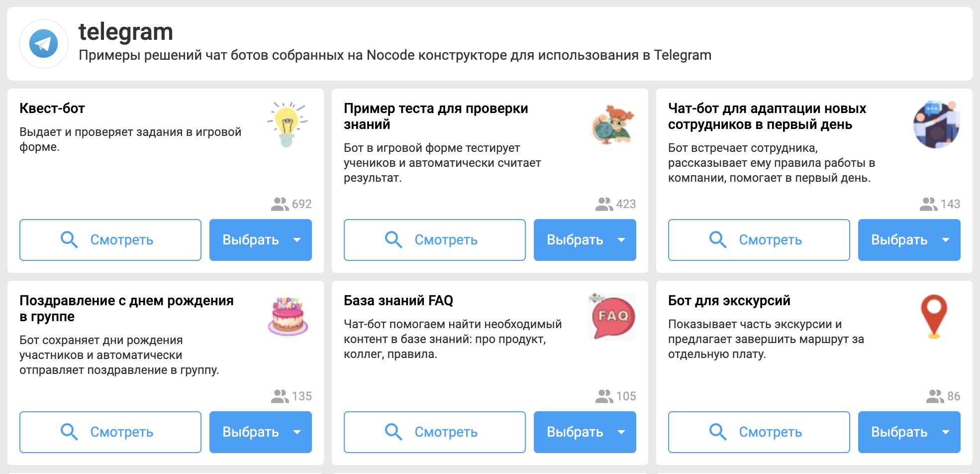Click users icon next to 86
The image size is (980, 474).
coord(935,396)
